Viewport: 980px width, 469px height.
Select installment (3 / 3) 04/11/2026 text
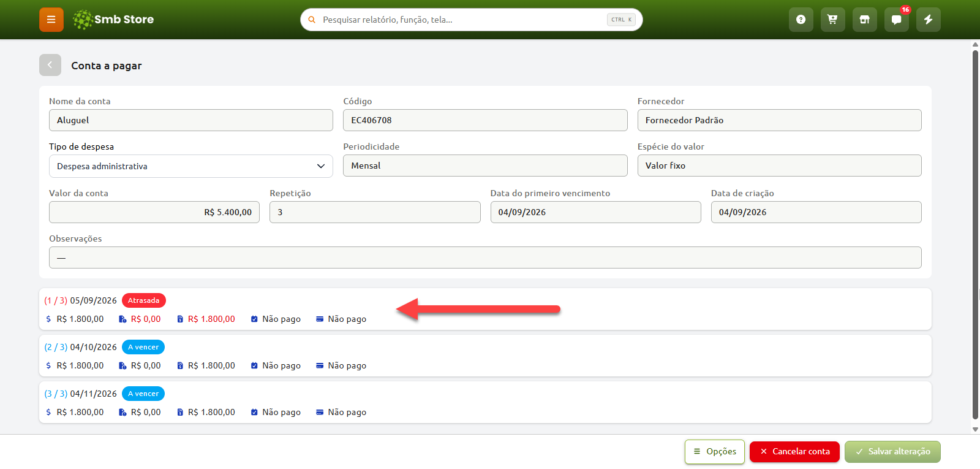pos(80,394)
